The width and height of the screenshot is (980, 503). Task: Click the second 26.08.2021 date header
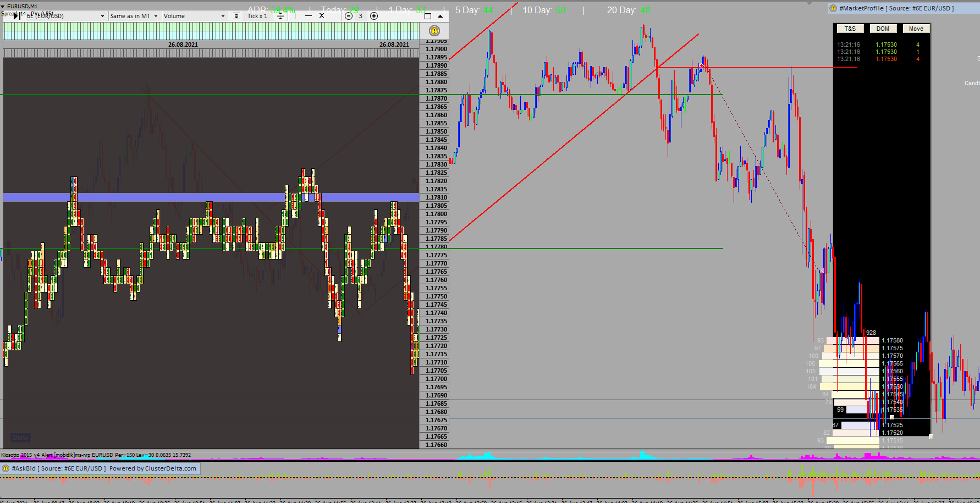394,45
